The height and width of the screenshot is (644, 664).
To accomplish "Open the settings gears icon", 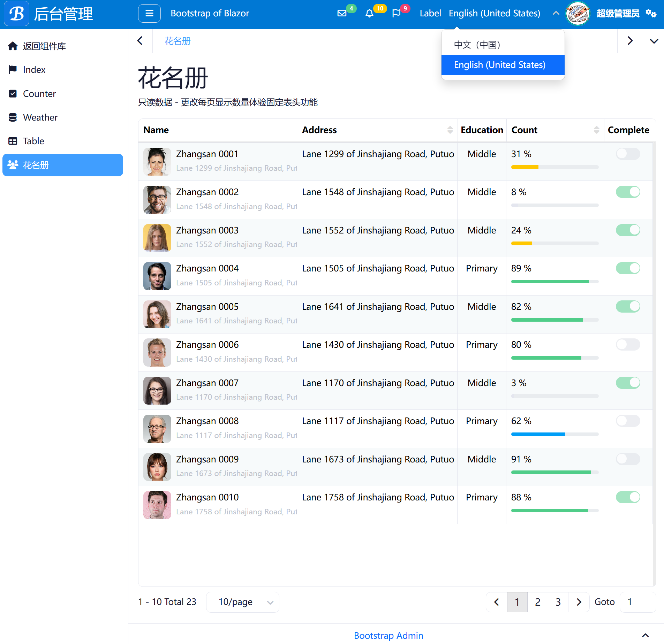I will coord(651,13).
